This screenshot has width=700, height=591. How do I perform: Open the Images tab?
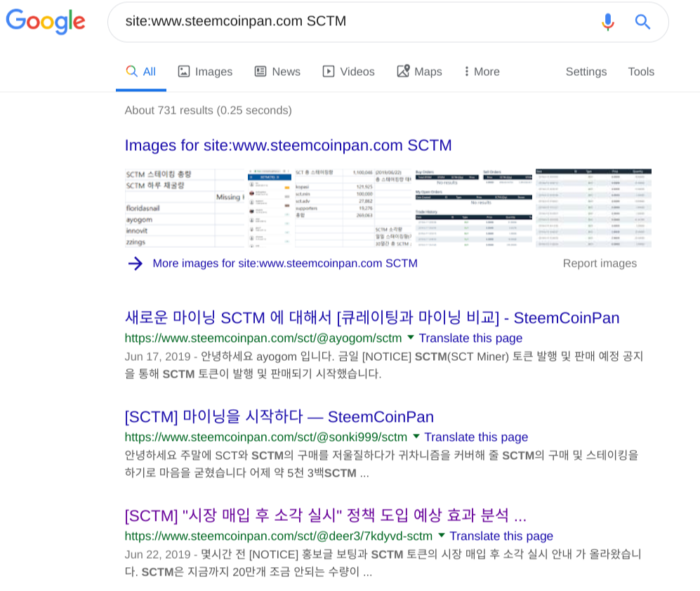(205, 72)
